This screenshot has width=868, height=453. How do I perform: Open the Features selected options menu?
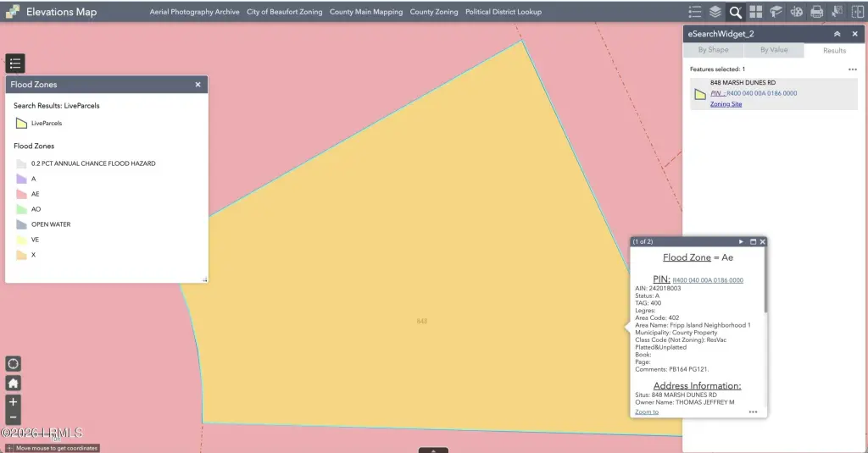tap(853, 69)
